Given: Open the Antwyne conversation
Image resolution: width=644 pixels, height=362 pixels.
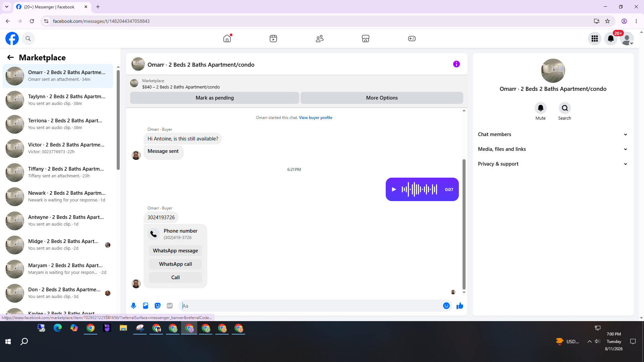Looking at the screenshot, I should point(58,221).
